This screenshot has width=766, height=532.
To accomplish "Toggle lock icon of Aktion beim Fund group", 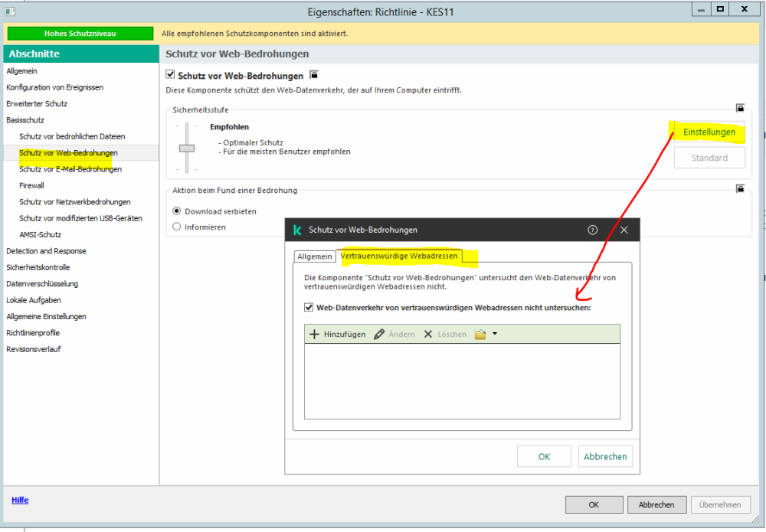I will pos(740,188).
